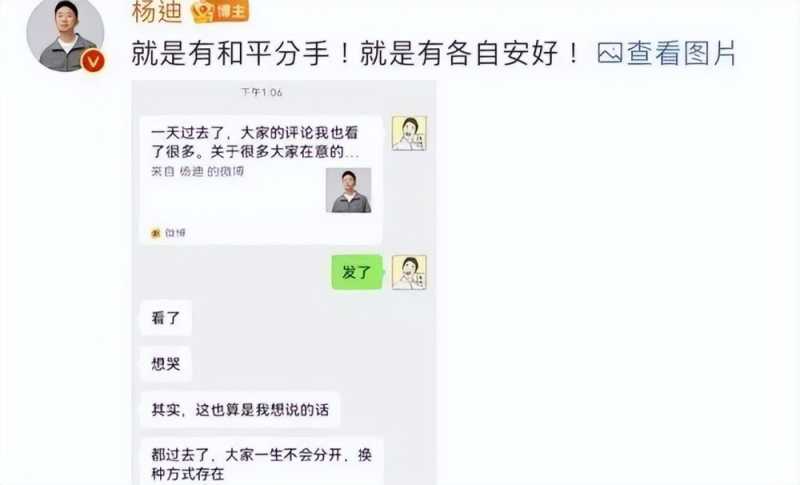Select the green 发了 chat bubble
The width and height of the screenshot is (800, 485).
(357, 272)
